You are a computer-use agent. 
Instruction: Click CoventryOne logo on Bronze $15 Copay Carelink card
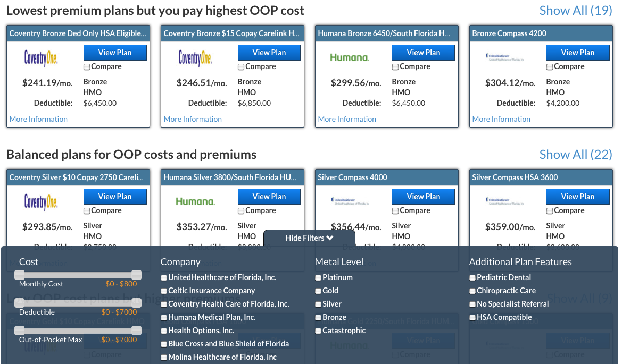coord(195,58)
